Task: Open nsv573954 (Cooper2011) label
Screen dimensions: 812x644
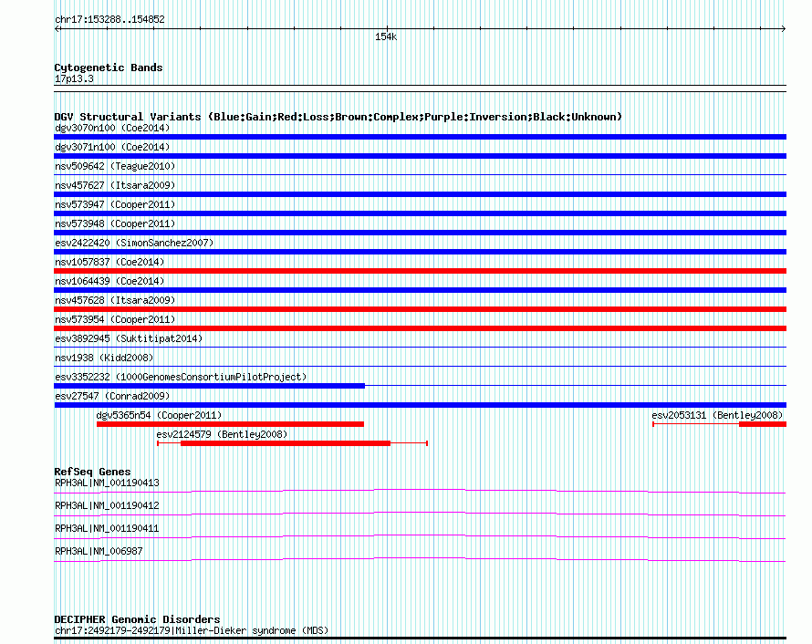Action: [115, 319]
